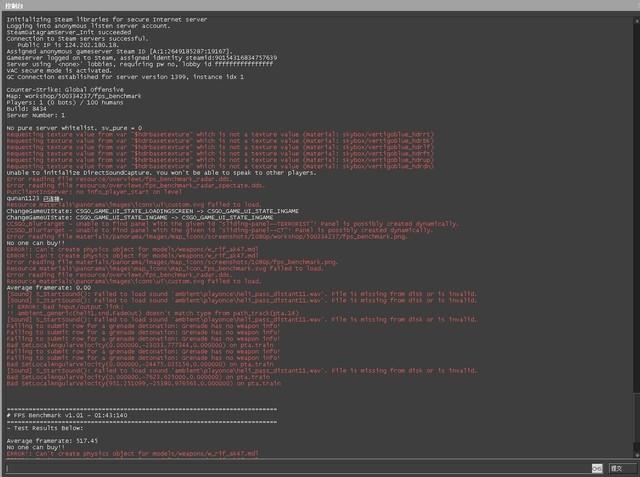Viewport: 640px width, 477px height.
Task: Click the console command input field
Action: point(297,468)
